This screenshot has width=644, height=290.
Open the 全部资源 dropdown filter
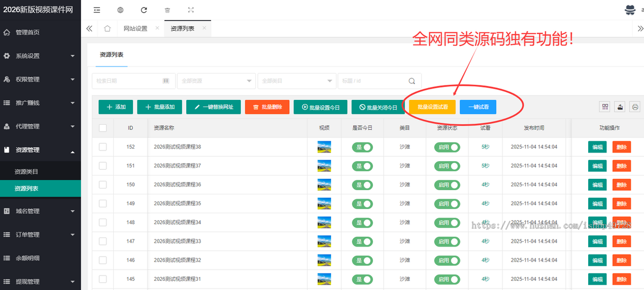pos(216,81)
